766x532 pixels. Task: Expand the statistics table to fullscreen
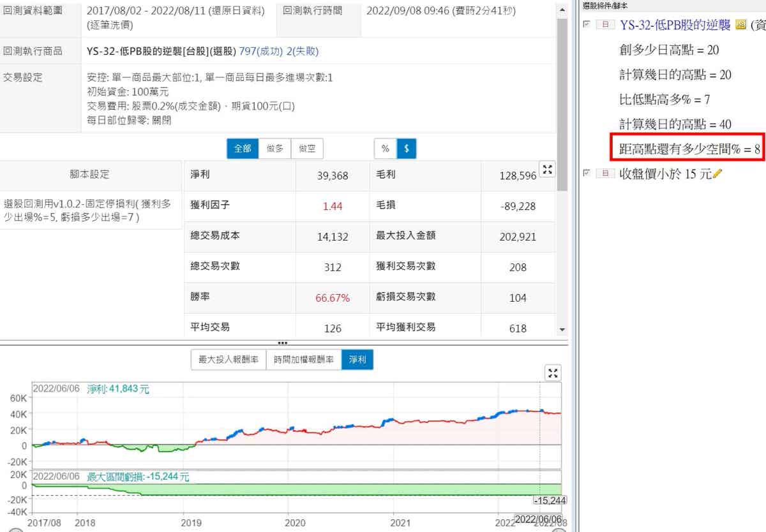pos(547,169)
